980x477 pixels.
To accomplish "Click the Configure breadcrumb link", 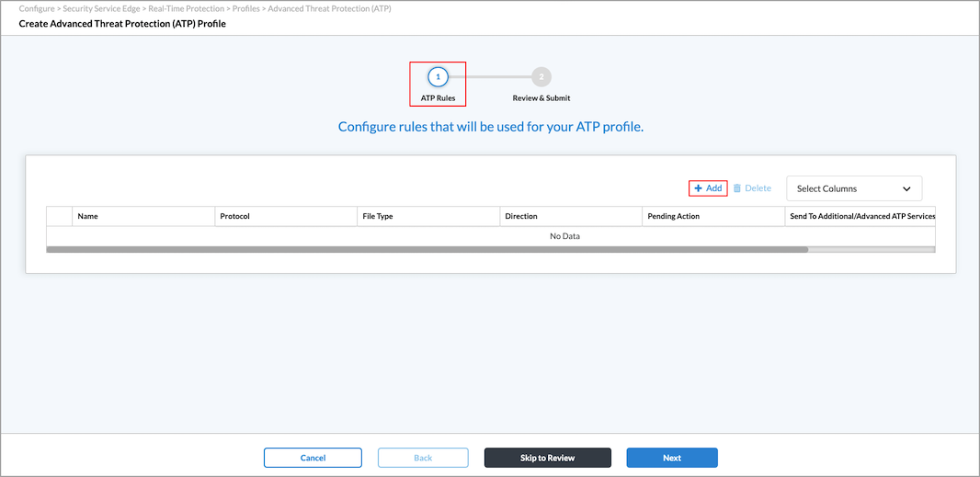I will 39,8.
